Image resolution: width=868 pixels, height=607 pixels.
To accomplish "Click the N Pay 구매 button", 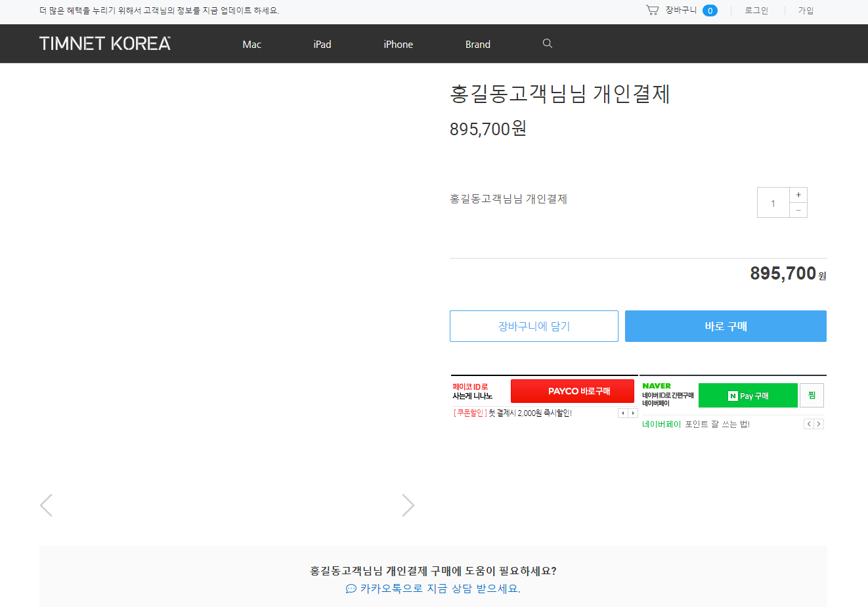I will click(748, 396).
